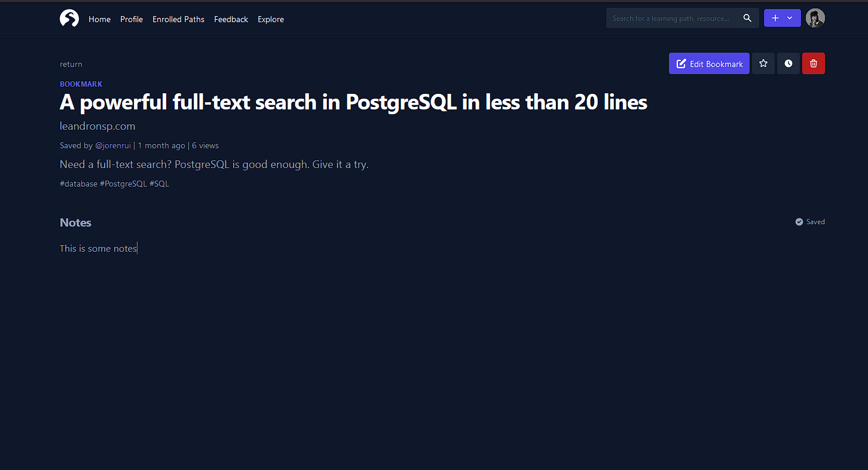Click the pencil icon on Edit Bookmark
This screenshot has width=868, height=470.
click(681, 63)
